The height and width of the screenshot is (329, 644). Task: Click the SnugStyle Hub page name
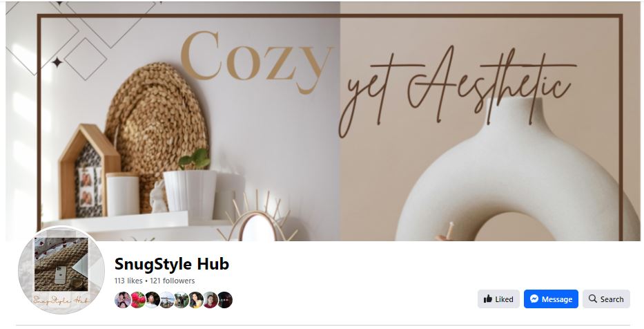172,264
